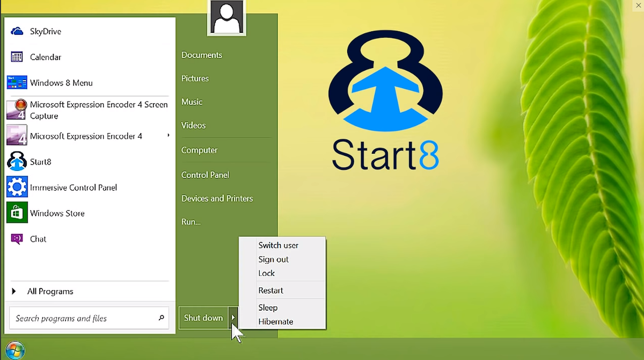Open Devices and Printers
Screen dimensions: 644x360
[x=217, y=198]
